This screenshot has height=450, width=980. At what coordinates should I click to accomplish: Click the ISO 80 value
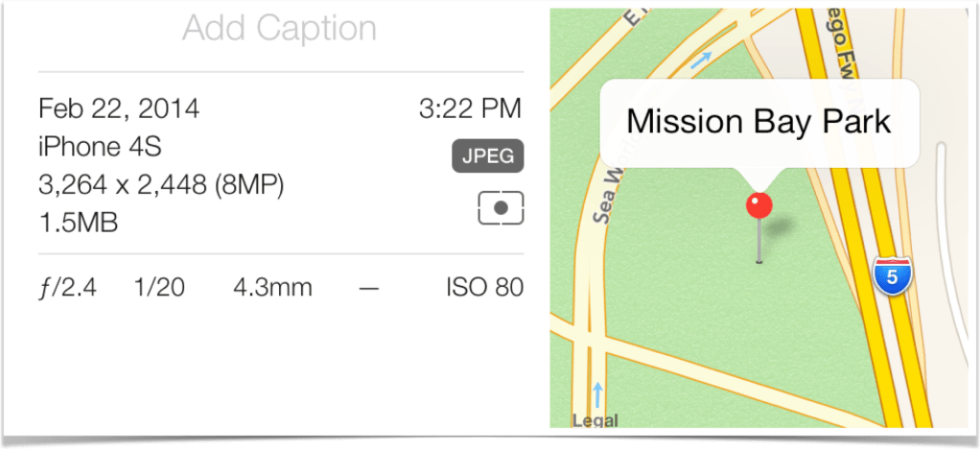484,287
